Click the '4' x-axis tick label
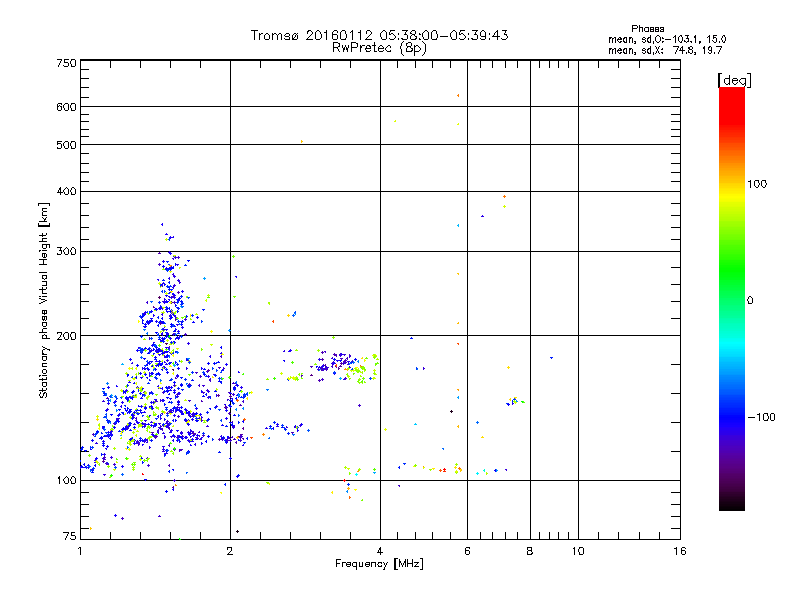This screenshot has width=800, height=600. point(380,551)
